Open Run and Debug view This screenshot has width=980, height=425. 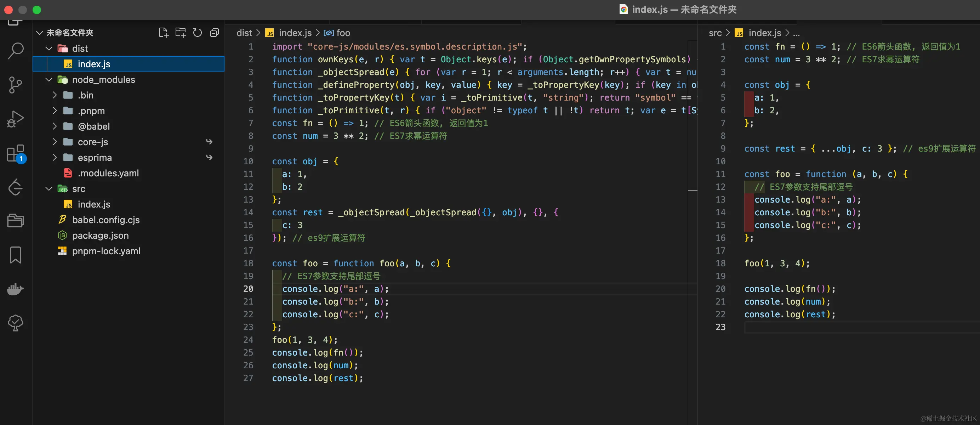[x=16, y=119]
